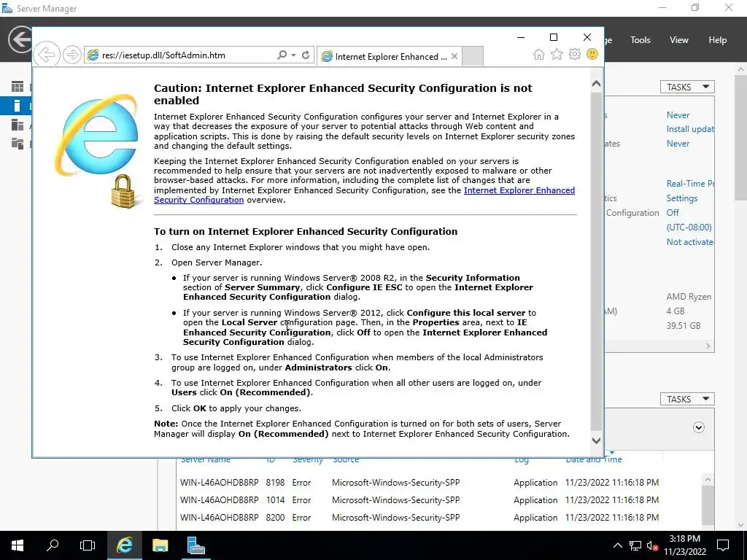Select the Internet Explorer Enhanced tab

click(389, 56)
